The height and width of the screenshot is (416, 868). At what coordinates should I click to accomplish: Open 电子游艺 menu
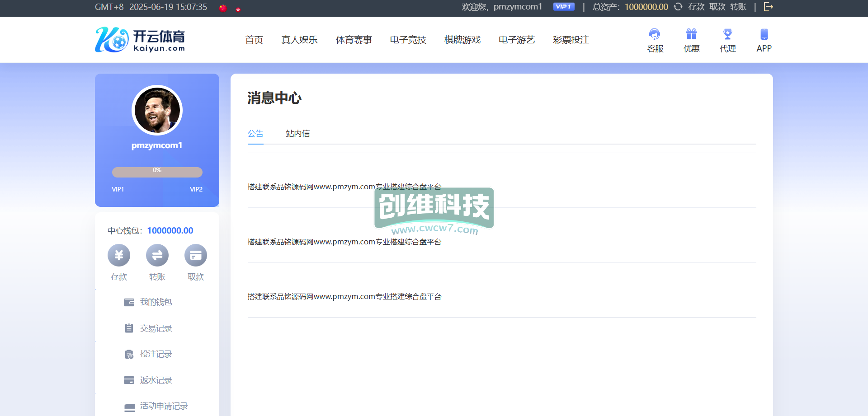coord(516,40)
